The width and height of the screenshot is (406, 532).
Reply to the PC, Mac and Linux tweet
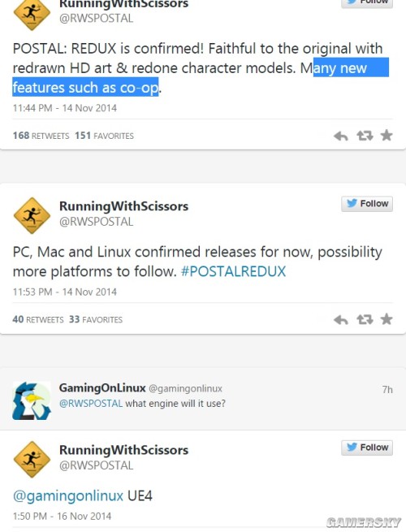click(341, 320)
